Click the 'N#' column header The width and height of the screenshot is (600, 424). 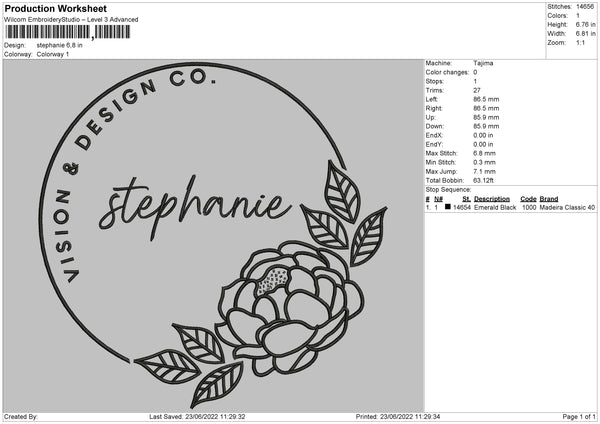click(x=439, y=199)
